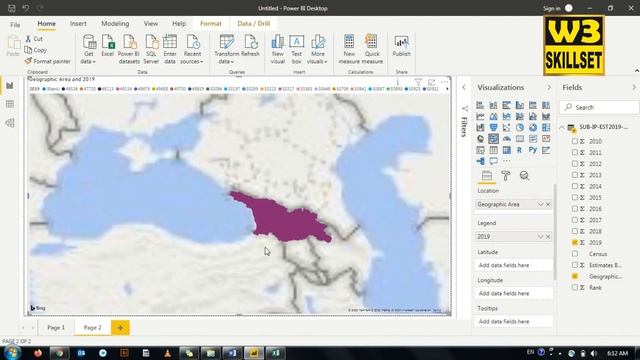Open the 2019 legend field dropdown
The height and width of the screenshot is (360, 640).
pos(540,236)
